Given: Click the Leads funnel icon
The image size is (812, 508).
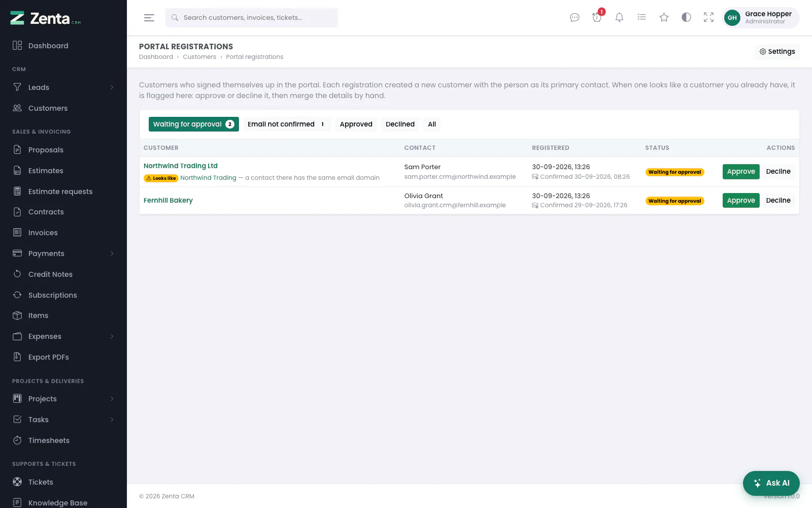Looking at the screenshot, I should click(x=17, y=87).
